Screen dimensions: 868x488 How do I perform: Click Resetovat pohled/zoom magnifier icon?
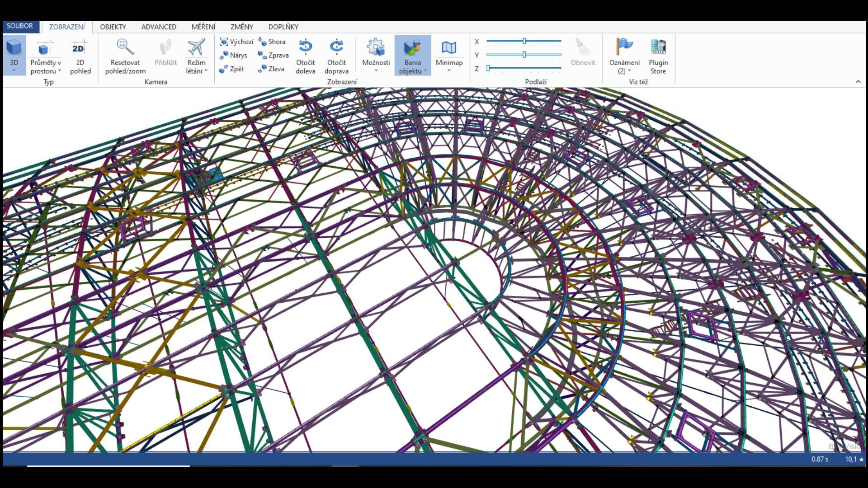[125, 47]
